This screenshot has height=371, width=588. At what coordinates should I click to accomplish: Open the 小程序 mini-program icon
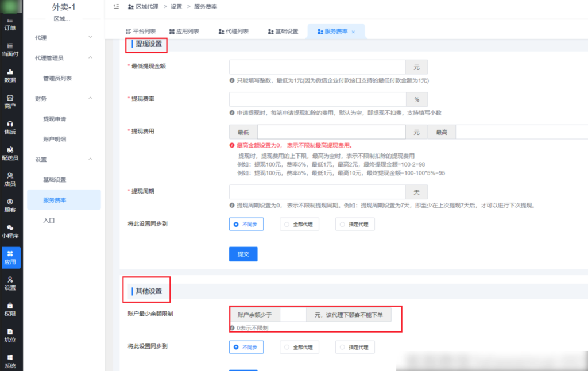10,232
